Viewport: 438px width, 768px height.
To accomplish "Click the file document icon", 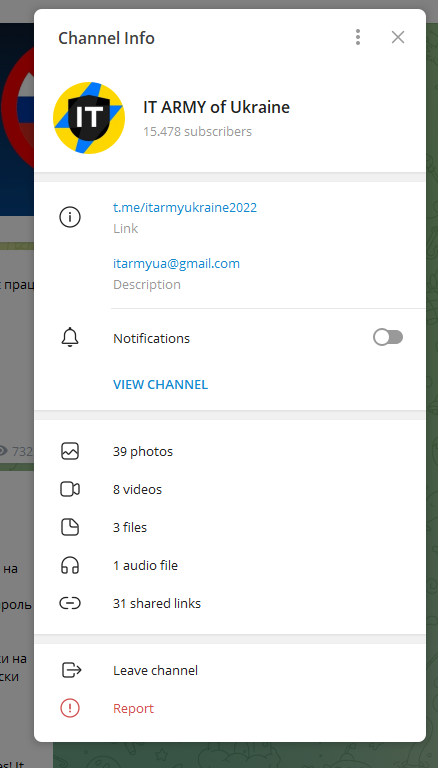I will [x=70, y=528].
